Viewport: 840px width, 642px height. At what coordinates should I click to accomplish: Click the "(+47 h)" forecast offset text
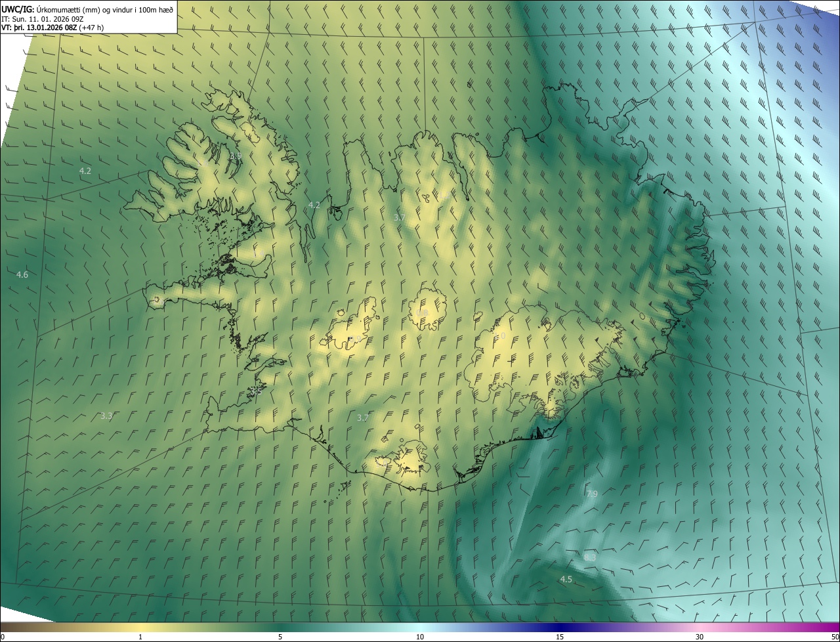tap(91, 28)
